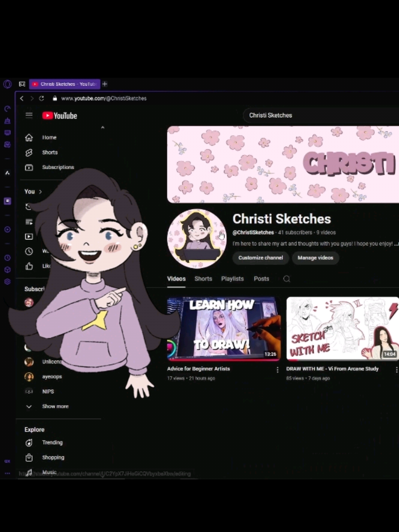Image resolution: width=399 pixels, height=532 pixels.
Task: Open Watch later clock icon
Action: [x=29, y=251]
